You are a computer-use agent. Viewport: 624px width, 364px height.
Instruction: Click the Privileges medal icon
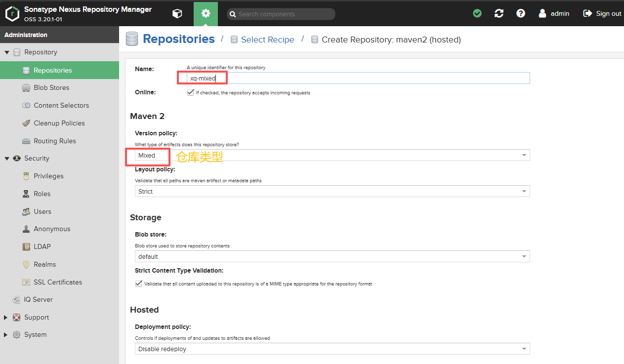tap(26, 176)
